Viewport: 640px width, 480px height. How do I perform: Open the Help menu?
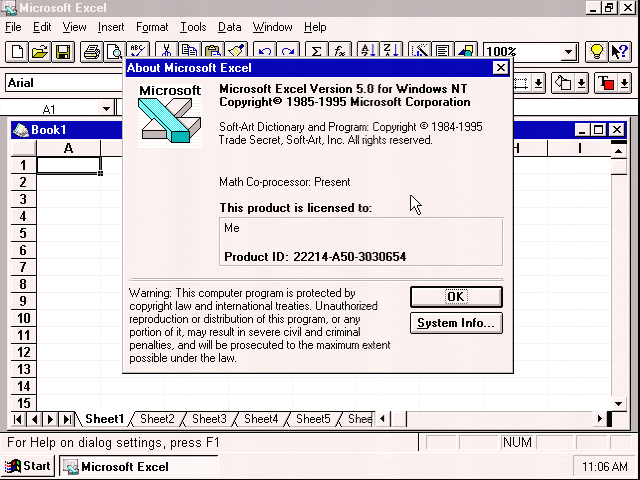315,27
